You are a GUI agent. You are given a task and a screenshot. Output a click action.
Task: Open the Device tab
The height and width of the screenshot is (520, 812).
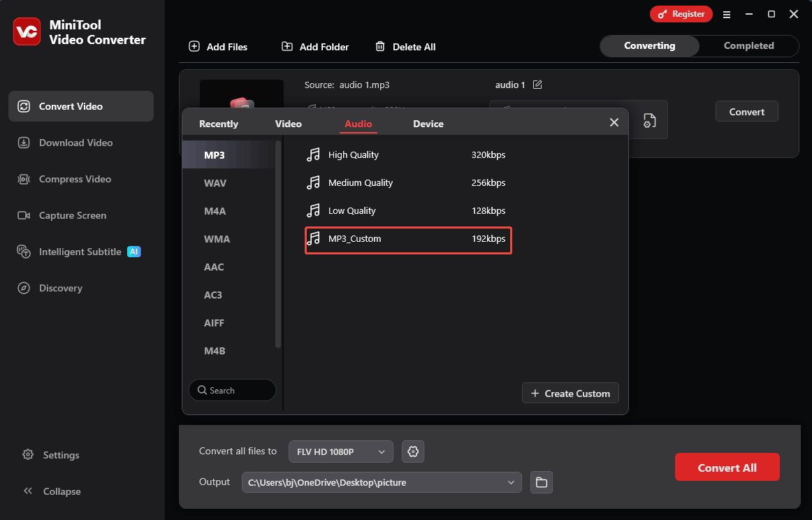click(x=428, y=124)
